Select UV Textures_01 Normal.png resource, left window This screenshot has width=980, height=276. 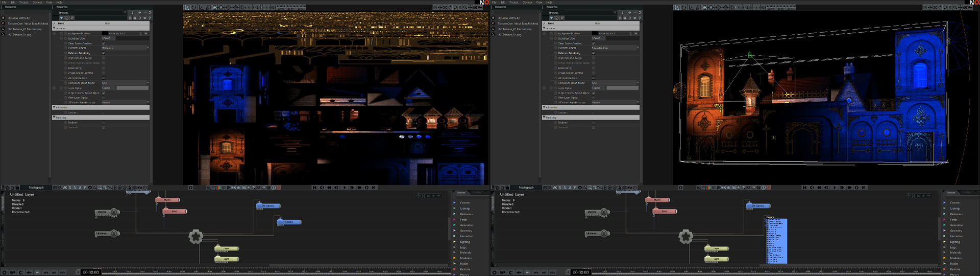tap(24, 29)
